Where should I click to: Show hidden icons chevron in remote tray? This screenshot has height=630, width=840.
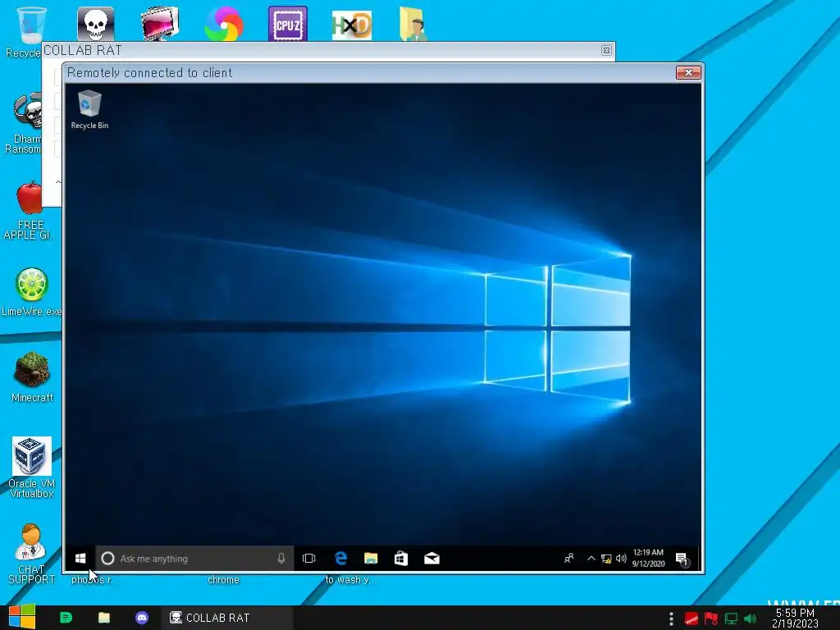click(591, 559)
